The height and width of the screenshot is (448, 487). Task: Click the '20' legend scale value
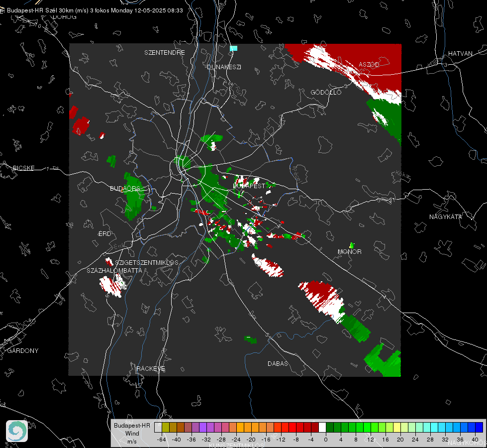pos(400,440)
